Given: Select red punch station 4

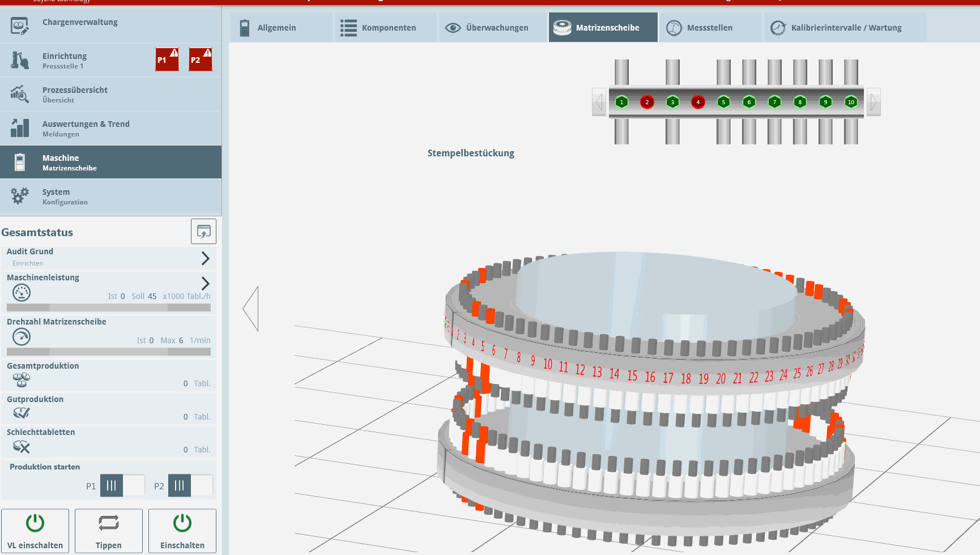Looking at the screenshot, I should (x=698, y=102).
